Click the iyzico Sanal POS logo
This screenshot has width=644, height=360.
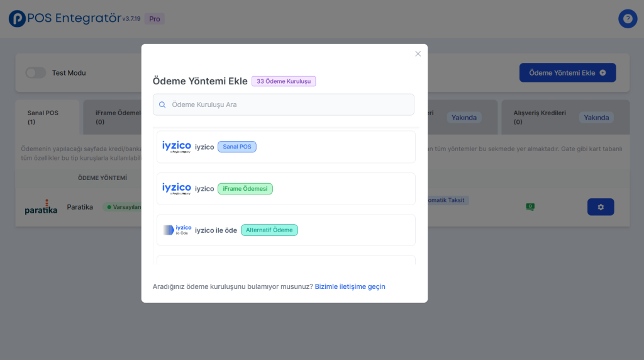pyautogui.click(x=176, y=147)
